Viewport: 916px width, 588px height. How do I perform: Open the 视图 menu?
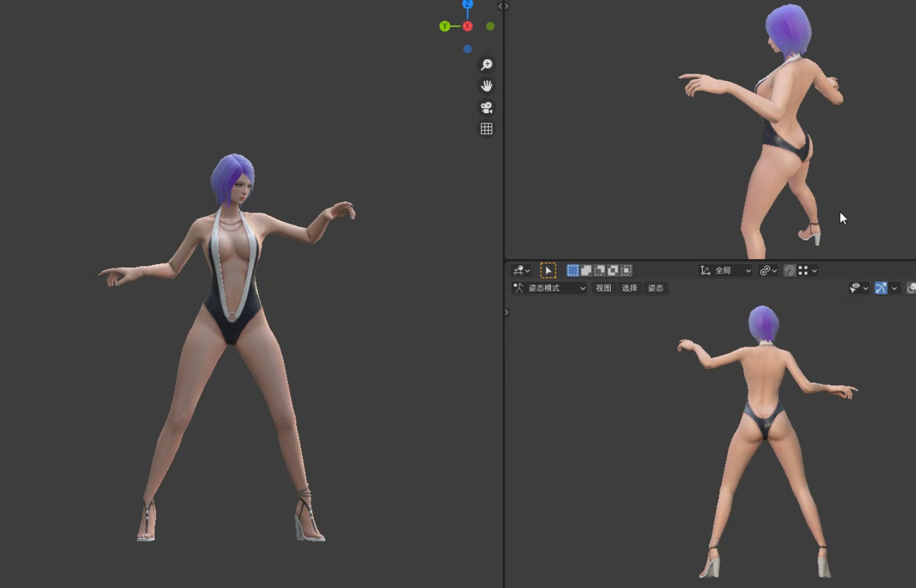point(603,288)
